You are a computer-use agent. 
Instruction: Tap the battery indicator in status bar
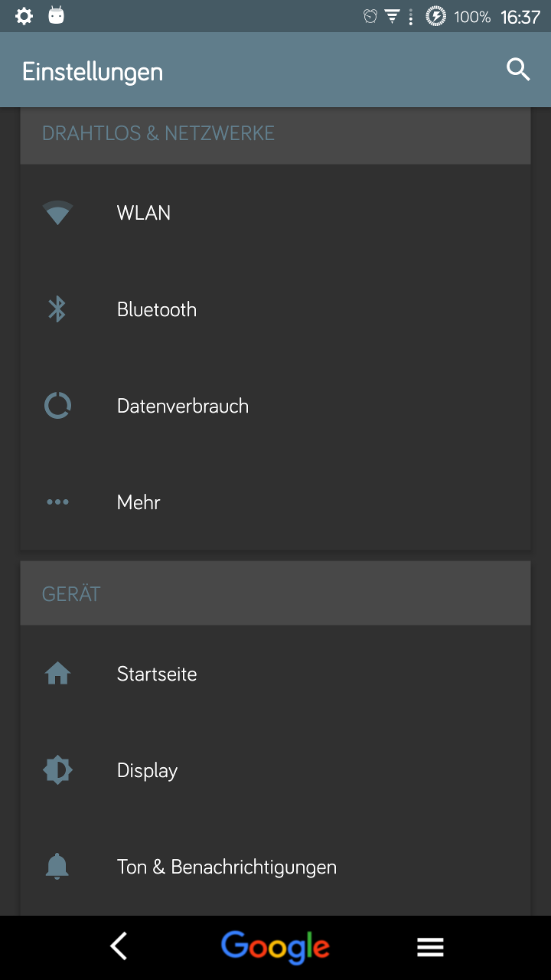coord(435,16)
